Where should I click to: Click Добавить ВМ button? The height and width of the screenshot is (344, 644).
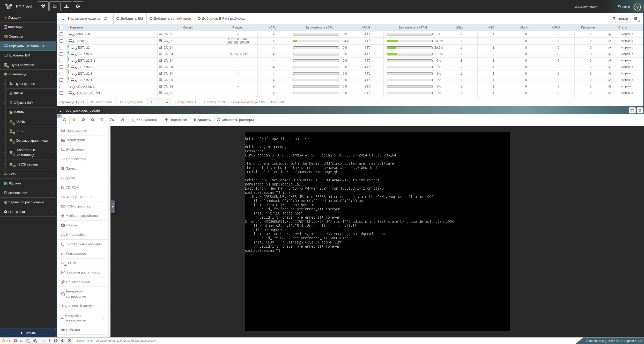pyautogui.click(x=130, y=19)
